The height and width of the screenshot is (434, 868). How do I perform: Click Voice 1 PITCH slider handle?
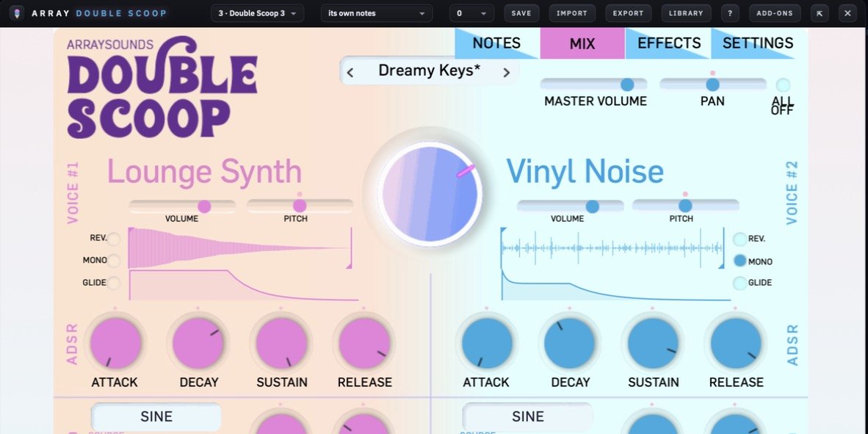pyautogui.click(x=300, y=206)
